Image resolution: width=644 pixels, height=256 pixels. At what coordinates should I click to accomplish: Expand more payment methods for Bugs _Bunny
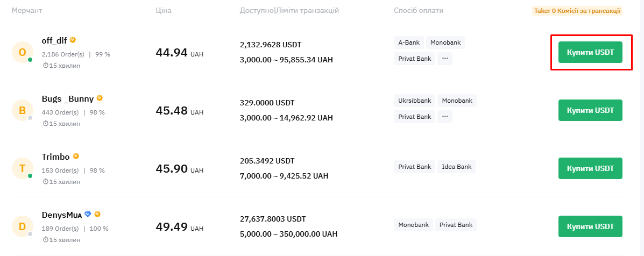pos(445,117)
